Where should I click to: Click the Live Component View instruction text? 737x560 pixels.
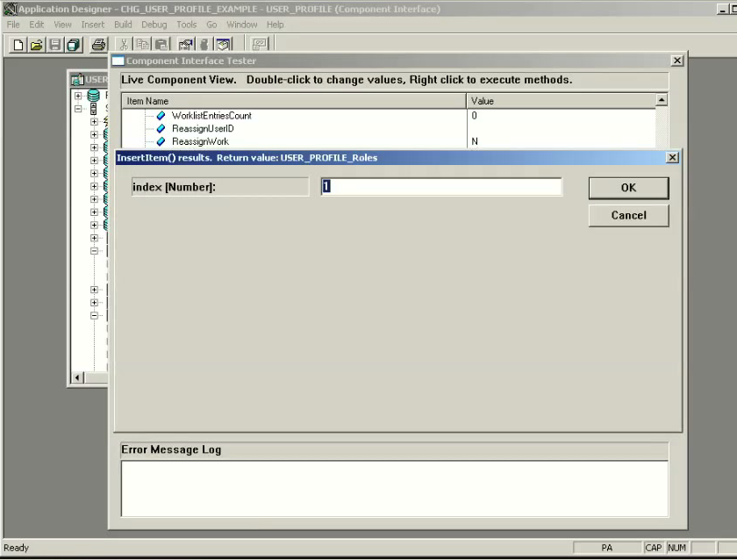(x=347, y=80)
